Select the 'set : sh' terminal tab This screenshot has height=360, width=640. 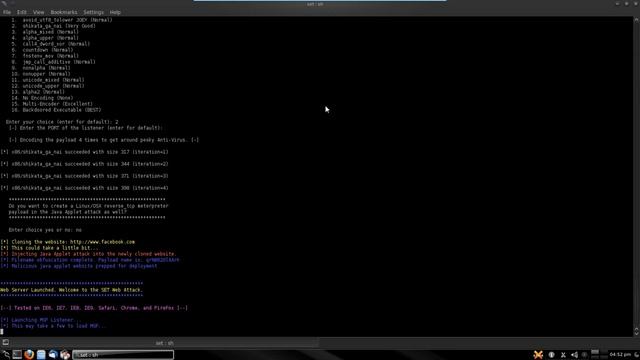tap(164, 343)
